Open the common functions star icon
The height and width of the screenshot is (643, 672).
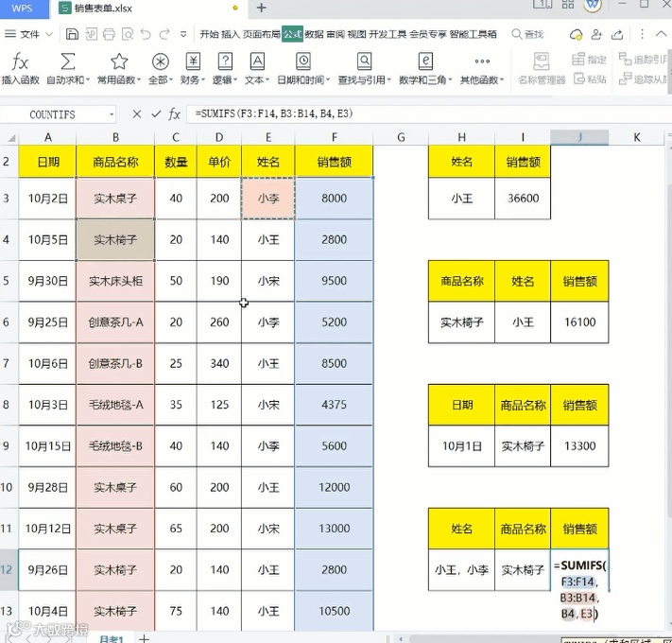tap(119, 62)
